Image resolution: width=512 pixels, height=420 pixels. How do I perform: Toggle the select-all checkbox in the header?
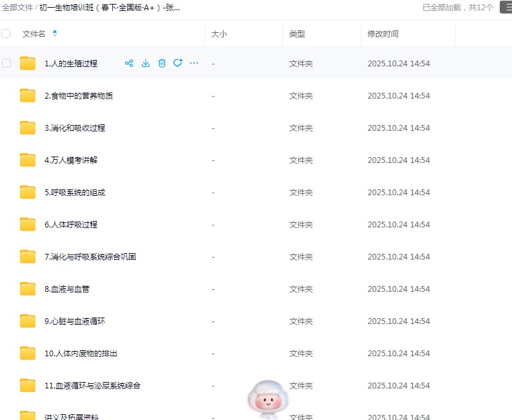[x=6, y=33]
